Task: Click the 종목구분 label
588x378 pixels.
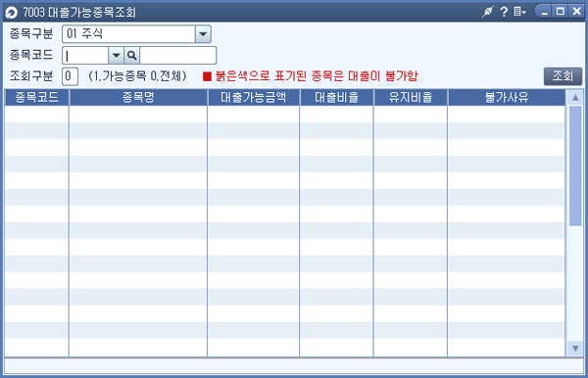Action: tap(31, 33)
